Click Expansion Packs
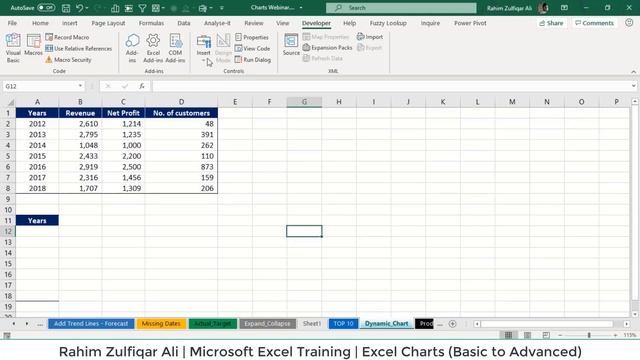 (x=327, y=48)
